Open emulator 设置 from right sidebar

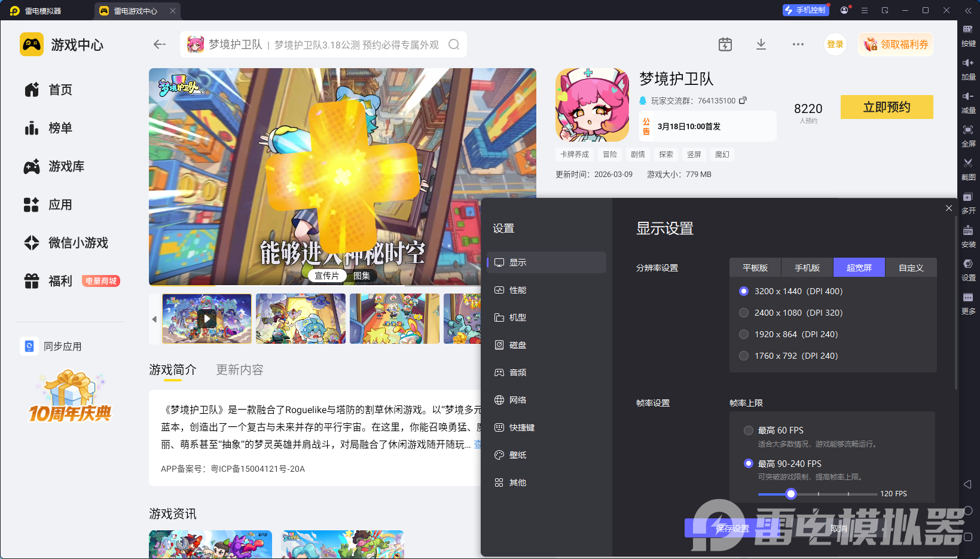(968, 270)
